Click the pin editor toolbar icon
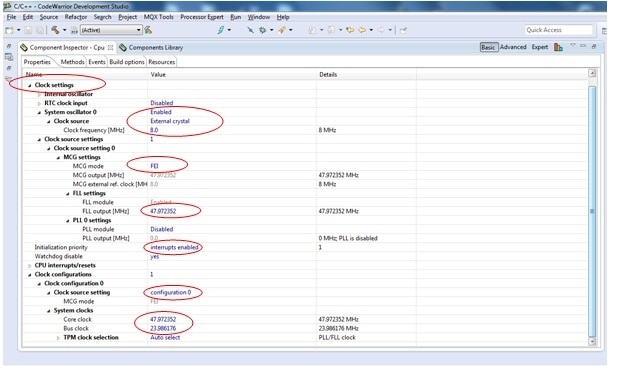 click(403, 30)
